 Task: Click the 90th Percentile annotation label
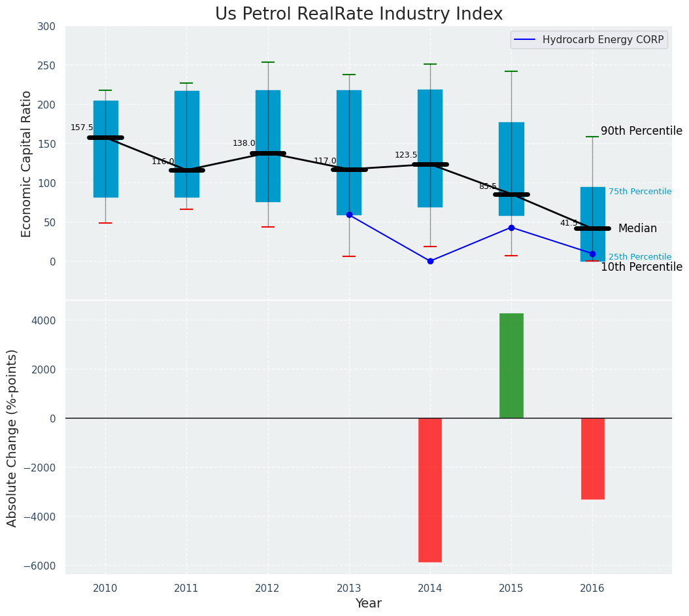pos(641,131)
